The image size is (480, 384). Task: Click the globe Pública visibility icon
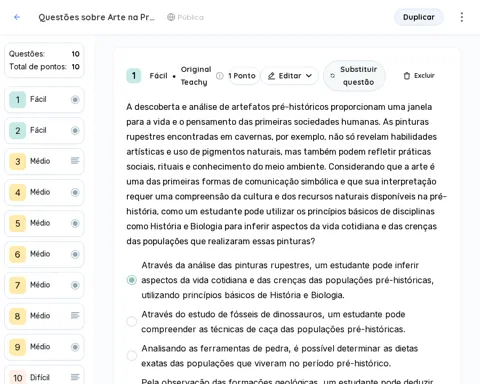click(x=171, y=17)
